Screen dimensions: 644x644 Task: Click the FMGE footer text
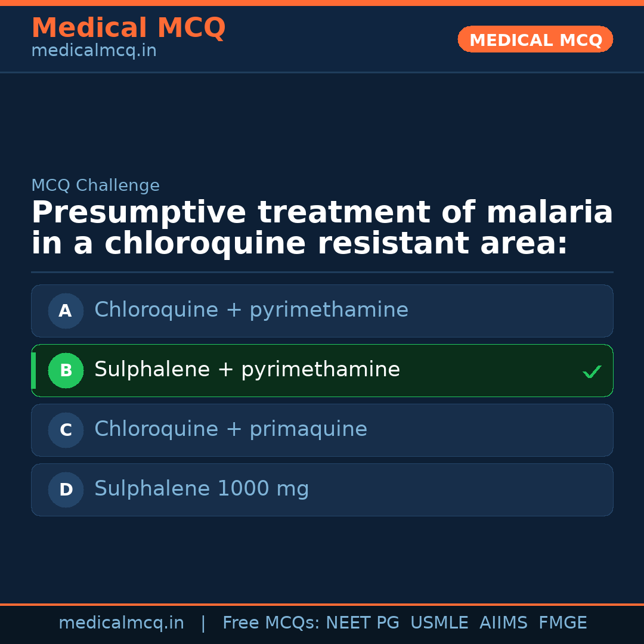pos(562,623)
